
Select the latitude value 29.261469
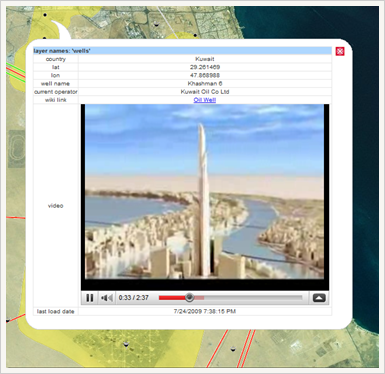coord(205,67)
